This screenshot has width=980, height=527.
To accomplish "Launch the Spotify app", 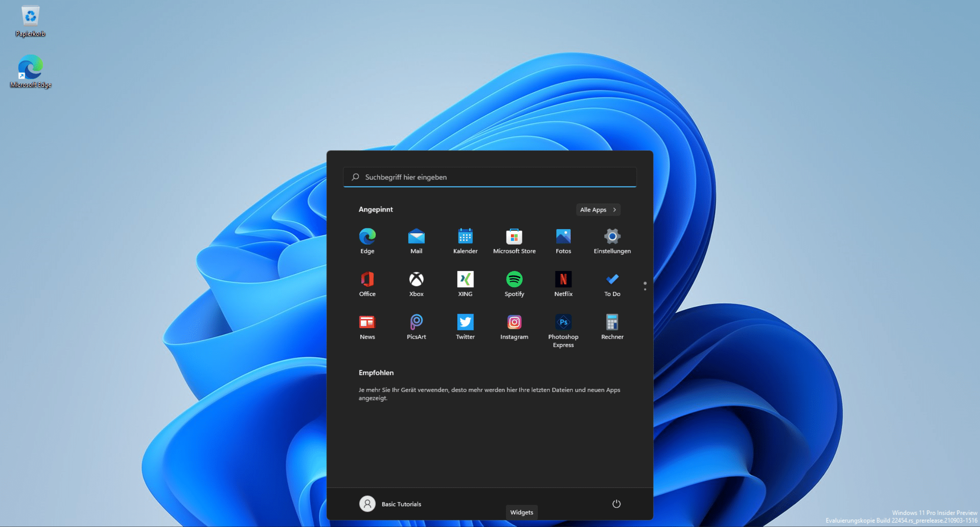I will [x=514, y=280].
